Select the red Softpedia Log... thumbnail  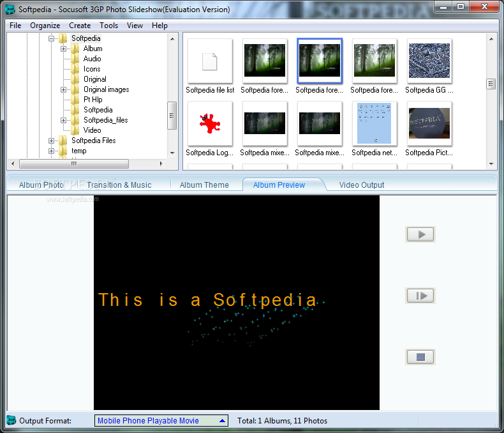[x=210, y=123]
